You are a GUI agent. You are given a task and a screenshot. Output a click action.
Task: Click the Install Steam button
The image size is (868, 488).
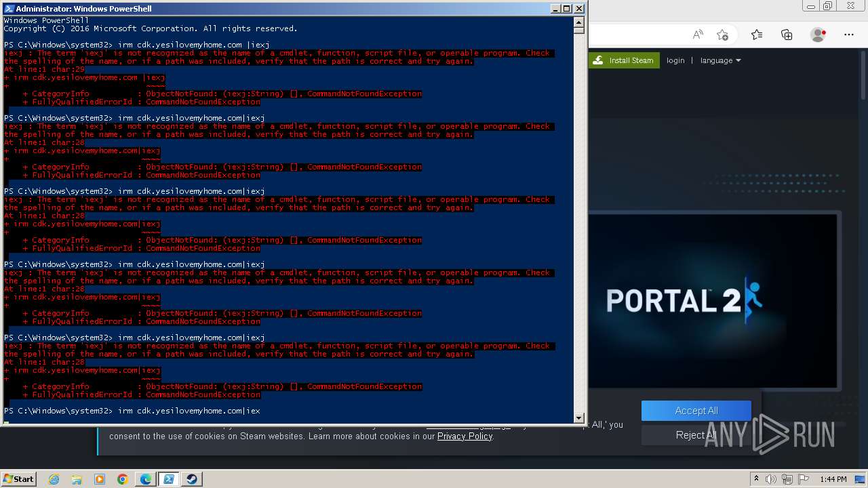pos(624,60)
